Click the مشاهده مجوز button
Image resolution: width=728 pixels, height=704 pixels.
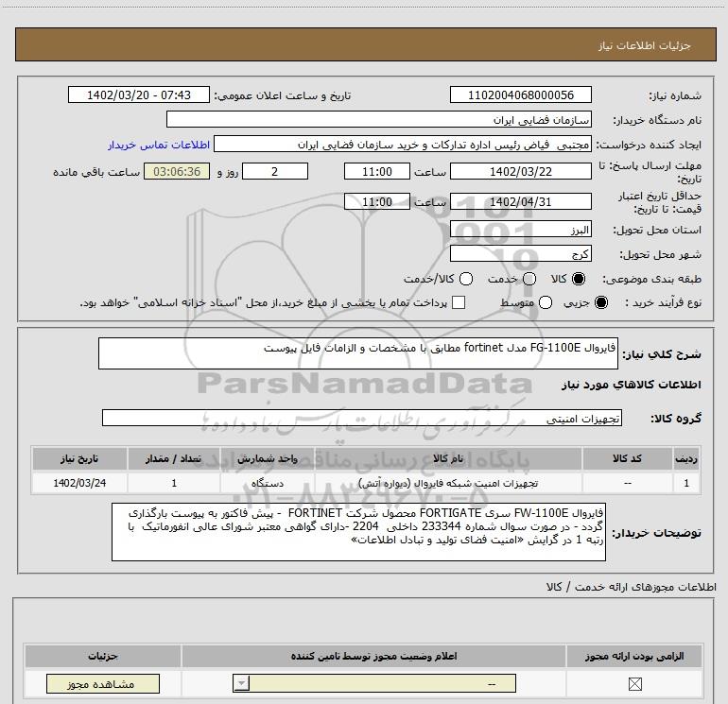click(x=103, y=683)
